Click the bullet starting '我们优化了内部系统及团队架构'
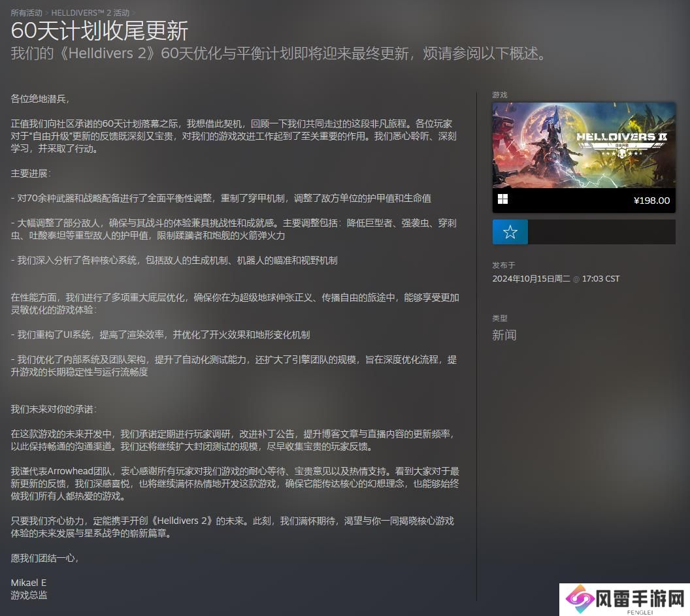The image size is (690, 616). (234, 366)
